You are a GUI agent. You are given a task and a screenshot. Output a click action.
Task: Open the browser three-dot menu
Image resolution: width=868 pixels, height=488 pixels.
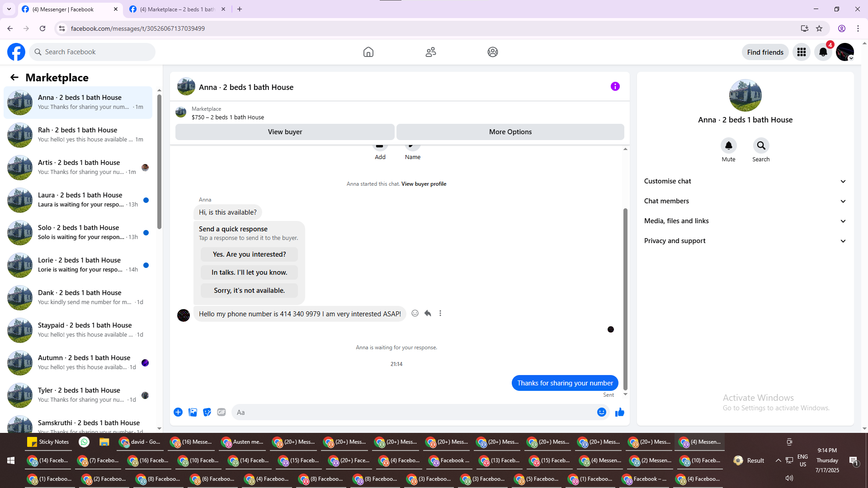[x=858, y=28]
